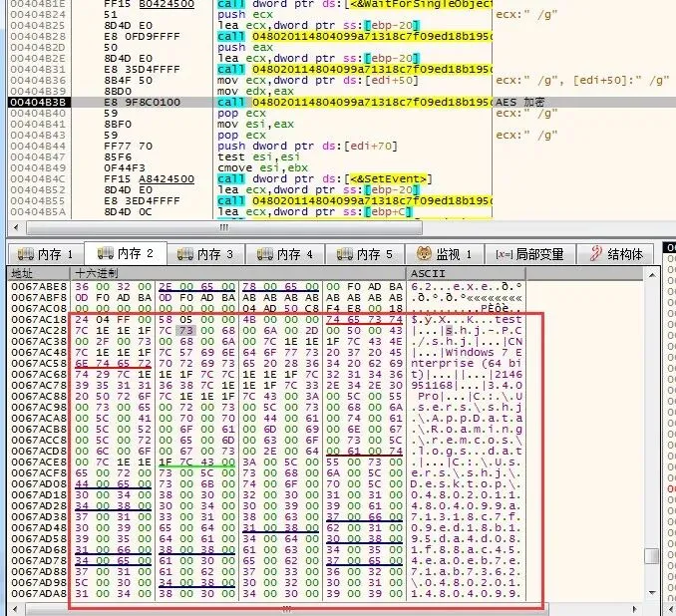676x616 pixels.
Task: Click the memory chip icon on 内存 3
Action: 185,254
